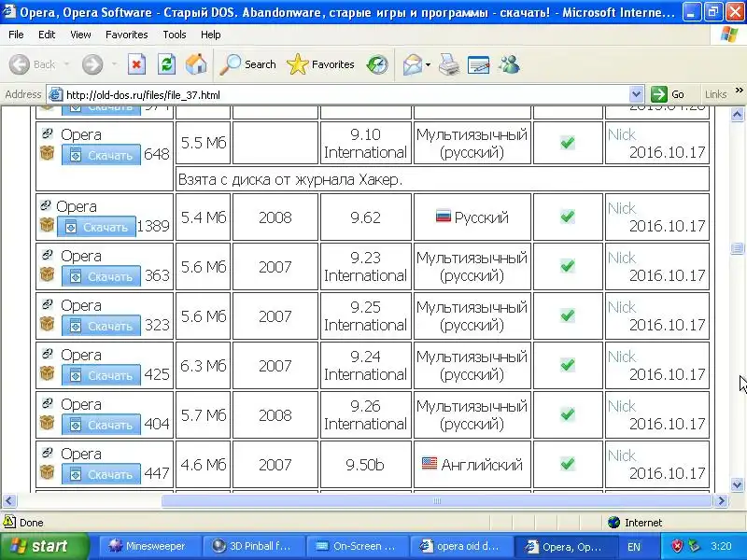Viewport: 747px width, 560px height.
Task: Refresh the current page
Action: [x=167, y=64]
